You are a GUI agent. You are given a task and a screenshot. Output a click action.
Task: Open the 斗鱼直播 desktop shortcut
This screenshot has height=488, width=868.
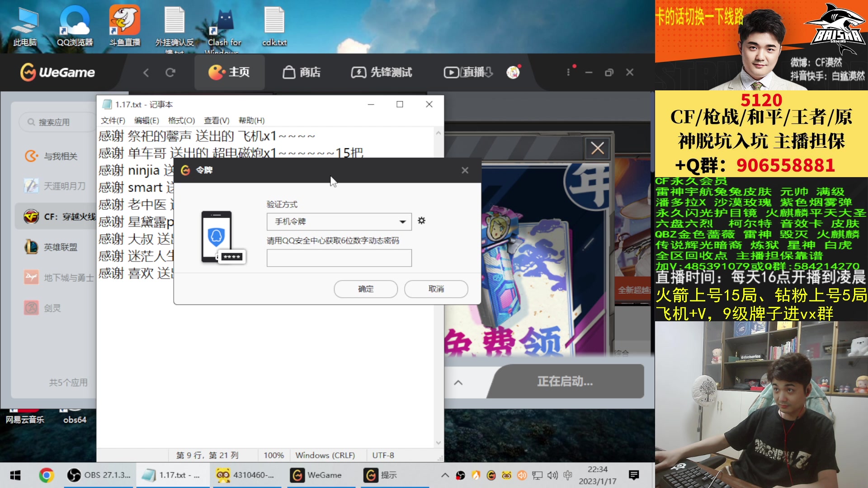125,26
